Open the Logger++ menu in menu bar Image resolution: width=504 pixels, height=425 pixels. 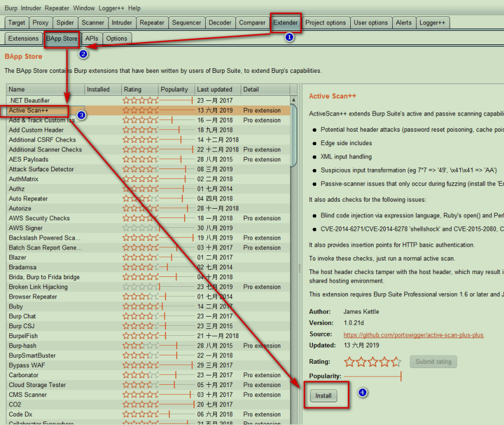click(x=111, y=8)
